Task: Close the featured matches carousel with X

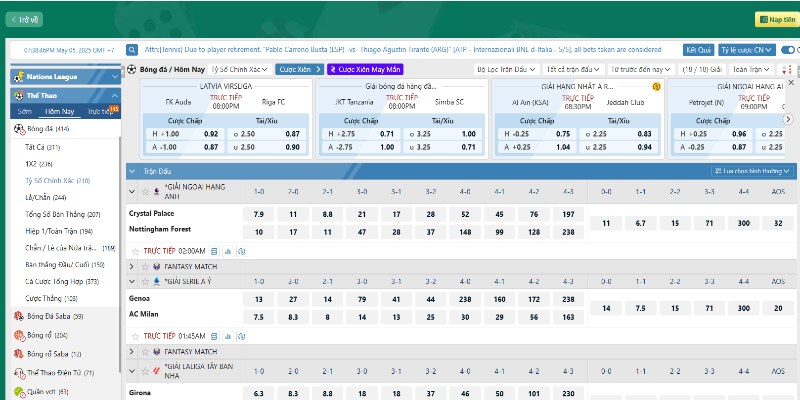Action: (x=791, y=82)
